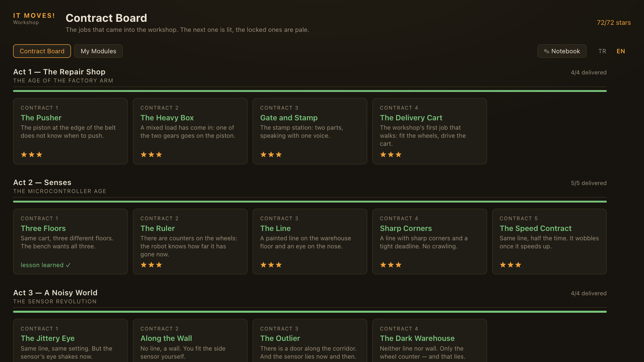This screenshot has width=644, height=362.
Task: Select EN language option
Action: [621, 51]
